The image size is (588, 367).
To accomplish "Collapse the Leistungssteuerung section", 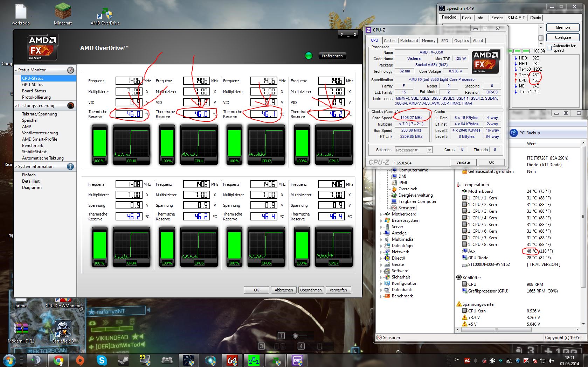I will click(16, 106).
